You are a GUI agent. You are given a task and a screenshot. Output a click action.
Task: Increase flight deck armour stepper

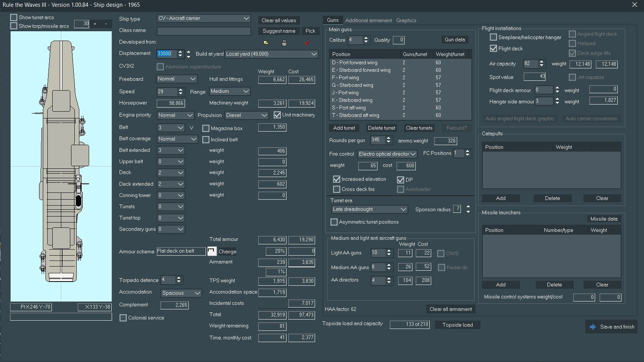tap(557, 88)
